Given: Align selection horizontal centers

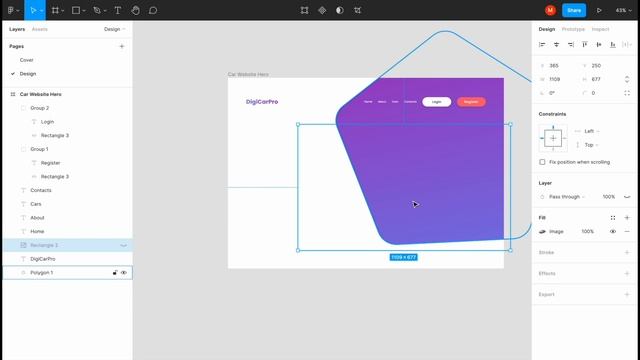Looking at the screenshot, I should (556, 44).
